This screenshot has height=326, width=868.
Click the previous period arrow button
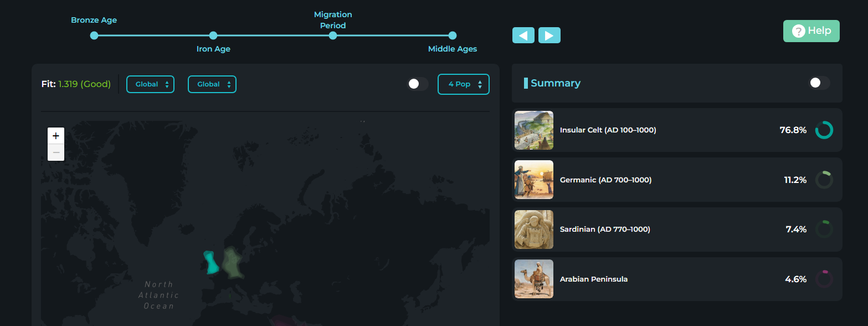(523, 35)
